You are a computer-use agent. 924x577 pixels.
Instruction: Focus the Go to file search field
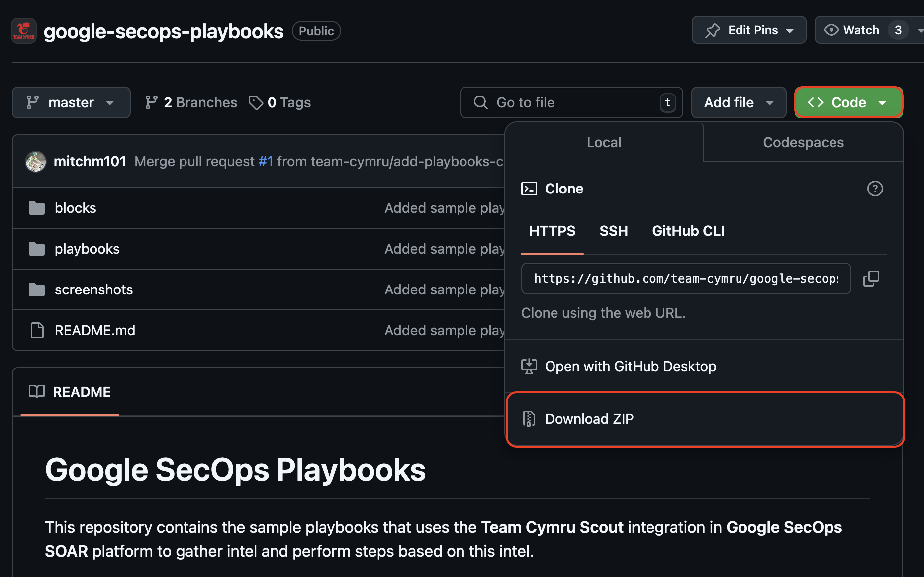click(571, 102)
